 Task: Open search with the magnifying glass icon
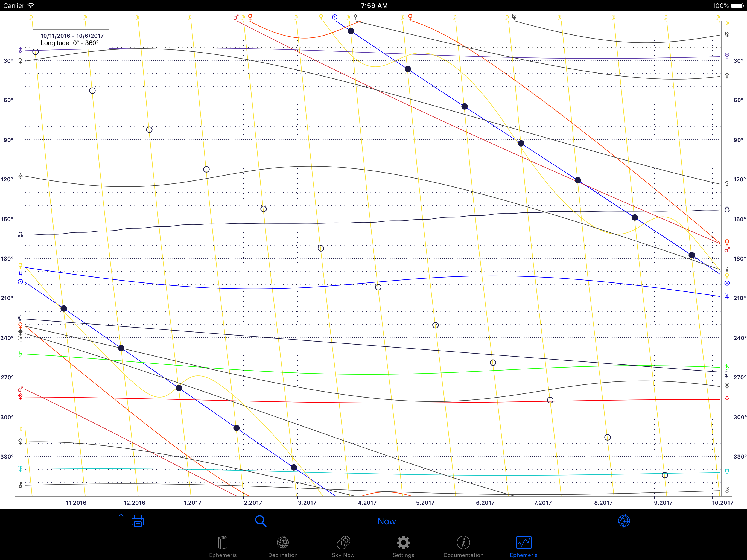[261, 521]
